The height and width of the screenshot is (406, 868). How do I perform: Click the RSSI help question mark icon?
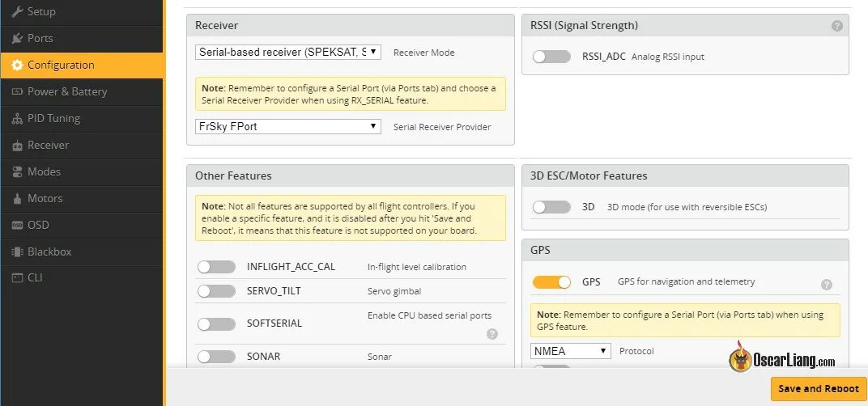(836, 26)
